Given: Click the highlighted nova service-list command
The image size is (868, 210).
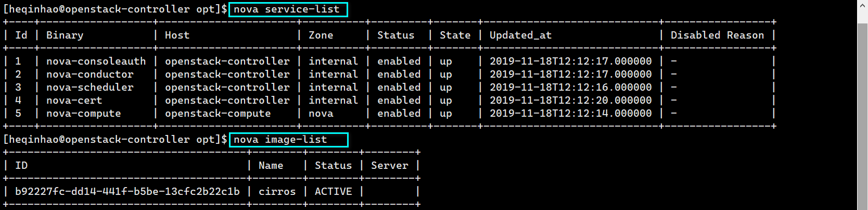Looking at the screenshot, I should point(288,9).
